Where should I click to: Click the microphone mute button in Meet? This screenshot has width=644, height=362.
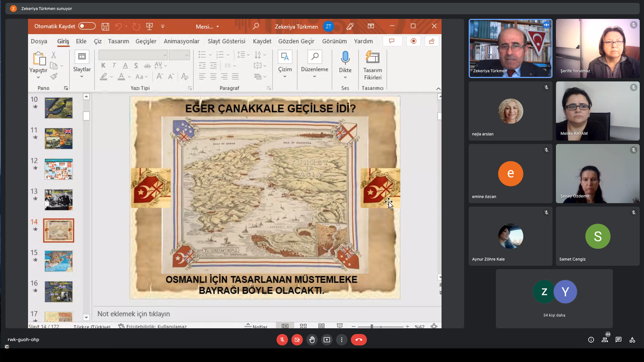point(282,340)
